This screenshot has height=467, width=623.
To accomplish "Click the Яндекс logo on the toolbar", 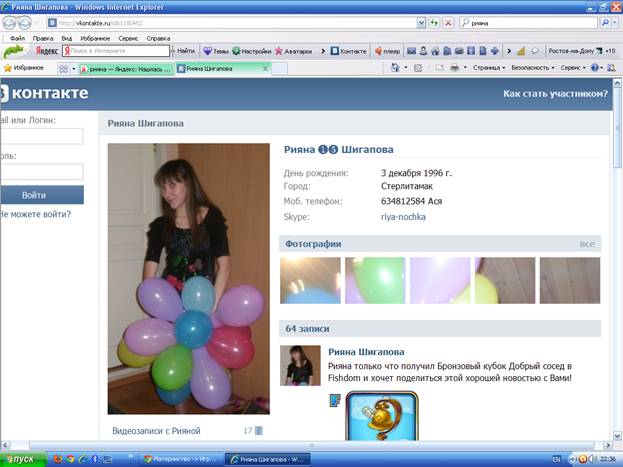I will coord(46,51).
